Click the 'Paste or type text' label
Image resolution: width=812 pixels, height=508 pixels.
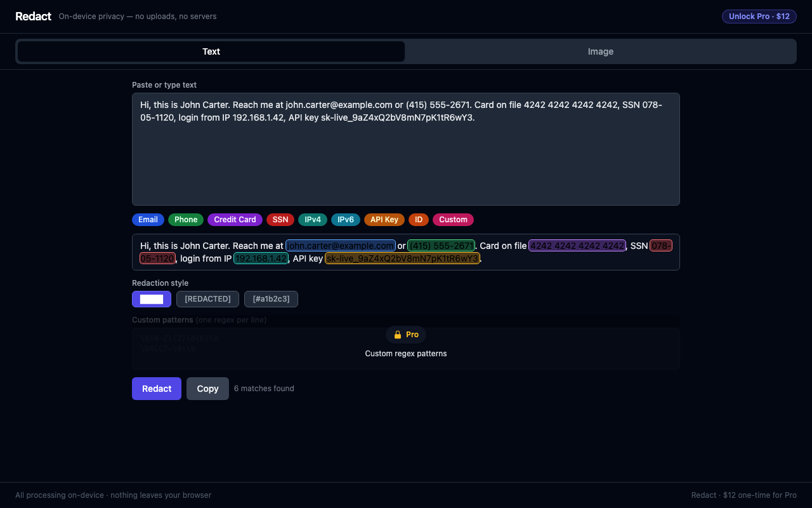[x=164, y=85]
